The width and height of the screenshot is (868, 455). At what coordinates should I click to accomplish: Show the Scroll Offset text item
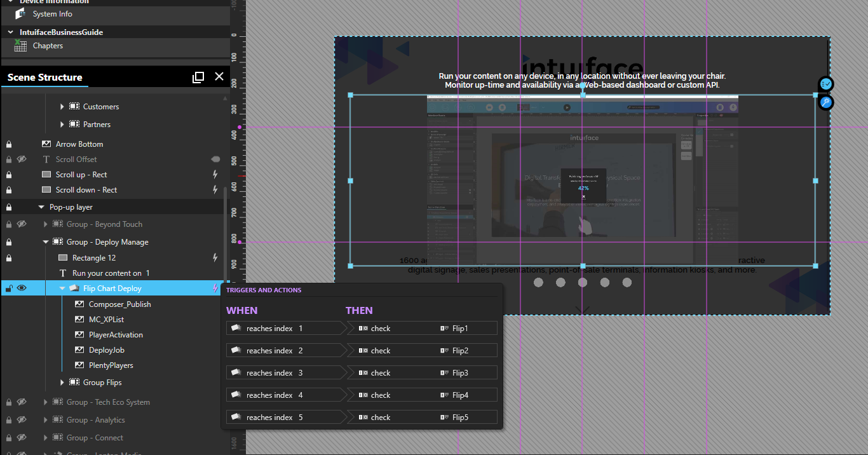coord(22,159)
